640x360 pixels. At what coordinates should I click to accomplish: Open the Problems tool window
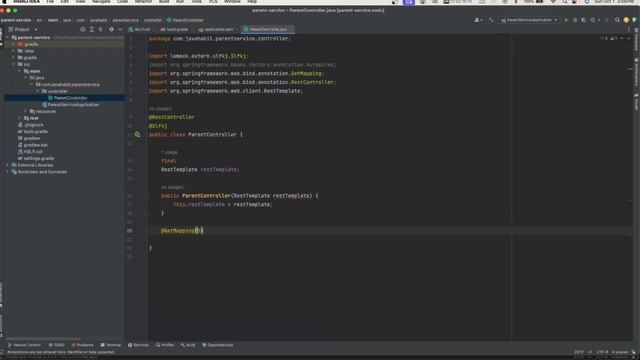(x=82, y=345)
